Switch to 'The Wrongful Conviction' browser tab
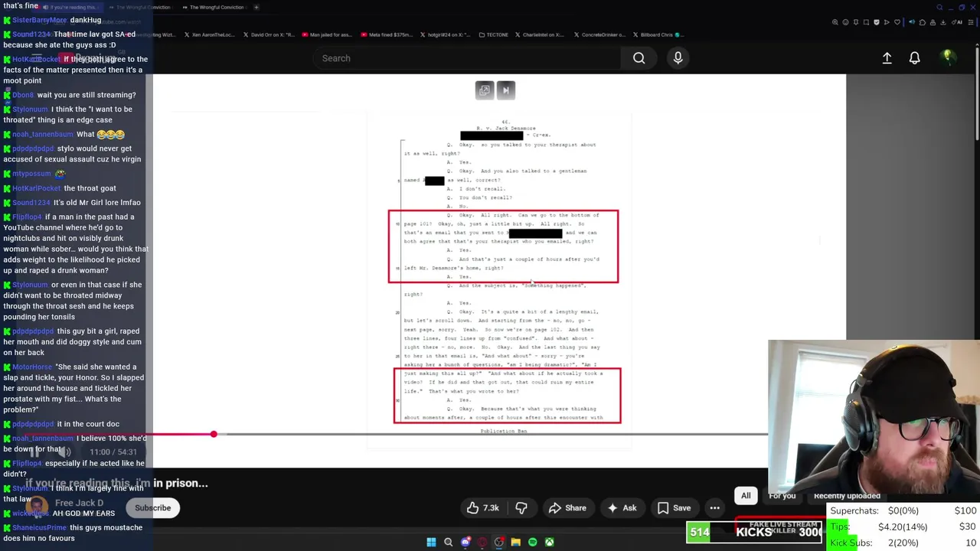Screen dimensions: 980x551 tap(214, 7)
